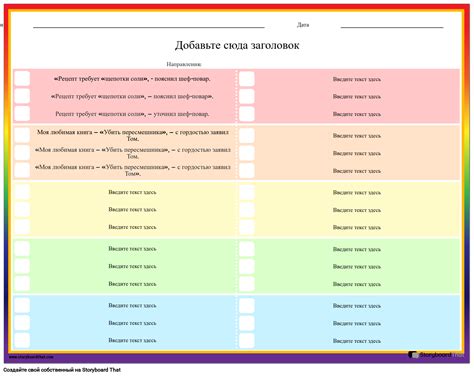Check top right-column checkbox in the blue section
The height and width of the screenshot is (376, 474).
point(247,305)
